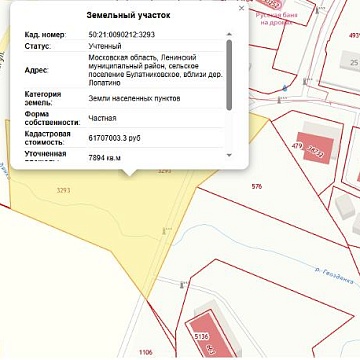Click building label 5136 on map
Image resolution: width=360 pixels, height=360 pixels.
201,337
